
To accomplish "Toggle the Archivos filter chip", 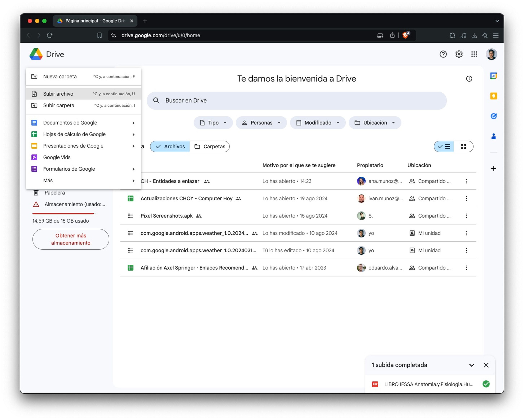I will click(x=170, y=146).
